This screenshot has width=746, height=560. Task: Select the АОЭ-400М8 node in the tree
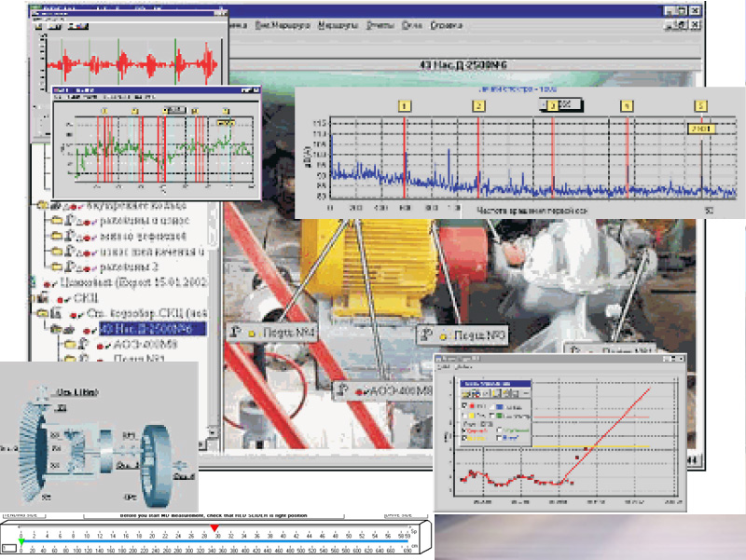(x=145, y=344)
